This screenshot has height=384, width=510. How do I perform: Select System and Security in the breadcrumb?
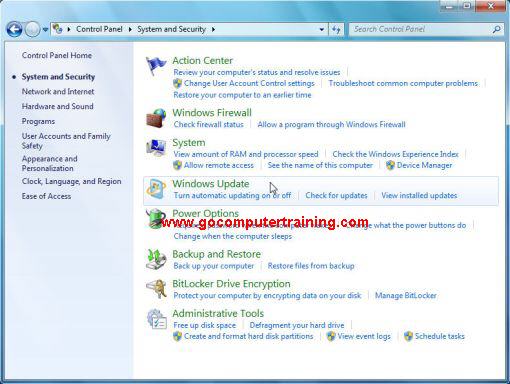[x=172, y=29]
